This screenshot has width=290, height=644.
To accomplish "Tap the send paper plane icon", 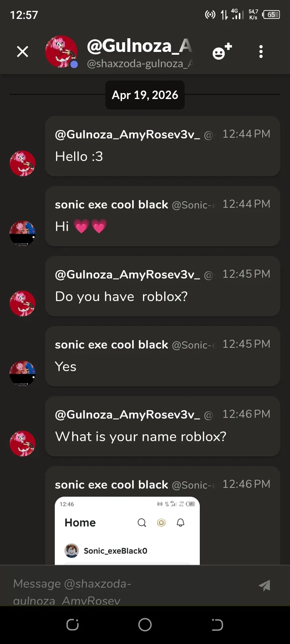I will tap(265, 585).
